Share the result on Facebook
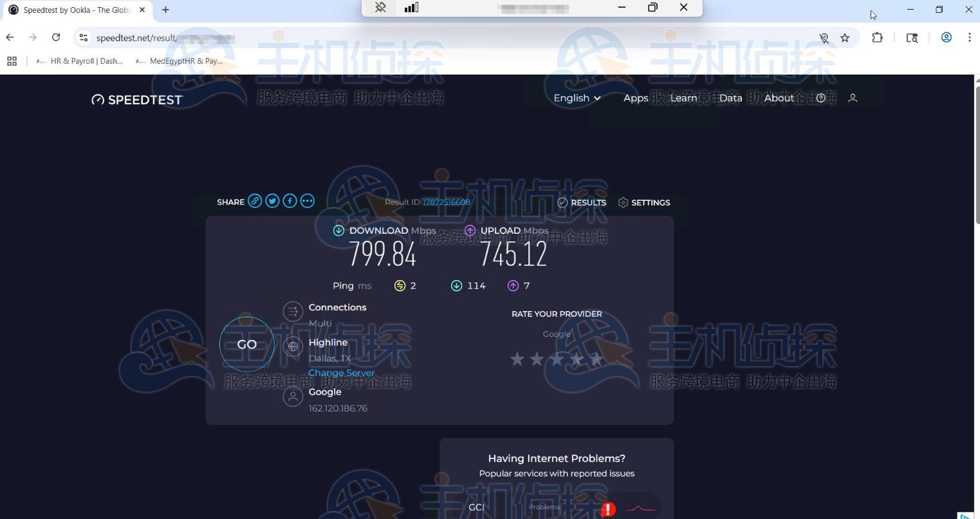The height and width of the screenshot is (519, 980). point(290,200)
